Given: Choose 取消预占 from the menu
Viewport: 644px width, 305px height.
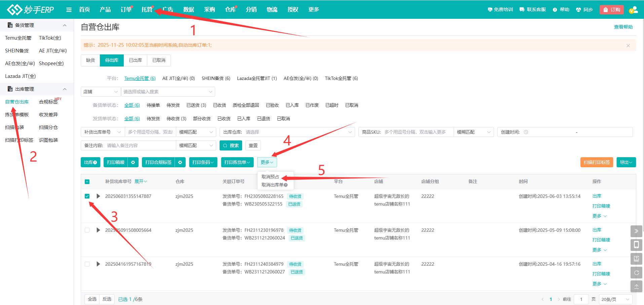Looking at the screenshot, I should coord(270,177).
